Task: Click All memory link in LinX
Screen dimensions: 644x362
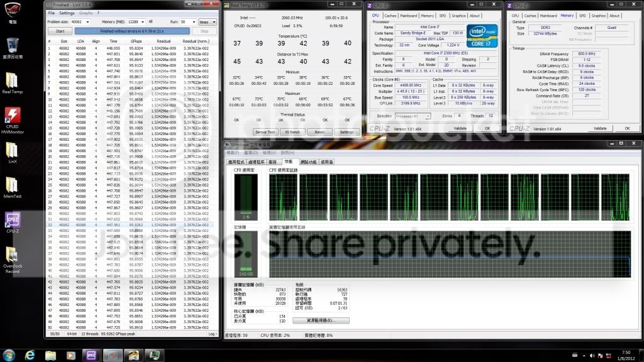Action: [x=150, y=22]
